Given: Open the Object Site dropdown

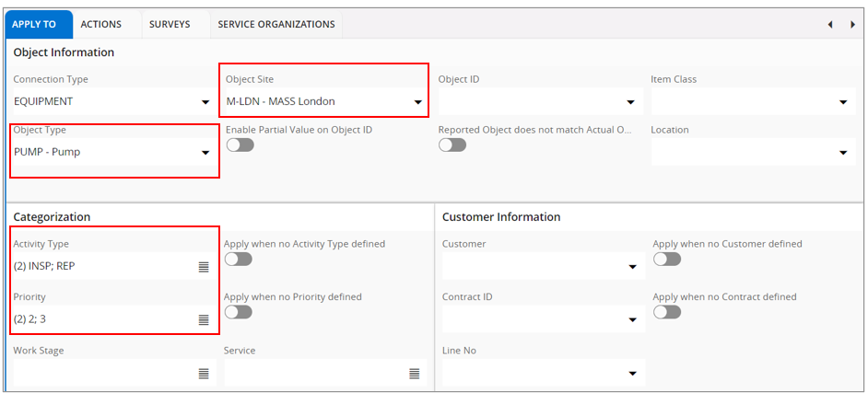Looking at the screenshot, I should point(417,102).
